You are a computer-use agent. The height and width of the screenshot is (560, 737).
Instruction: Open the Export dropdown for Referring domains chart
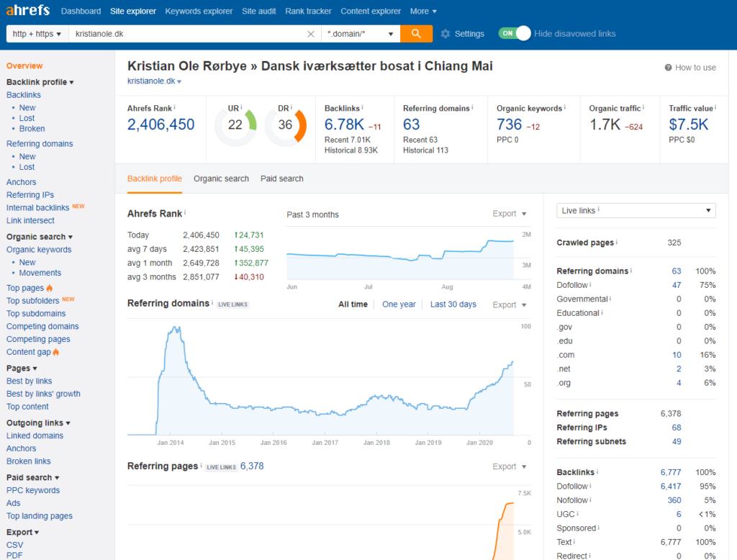(509, 304)
